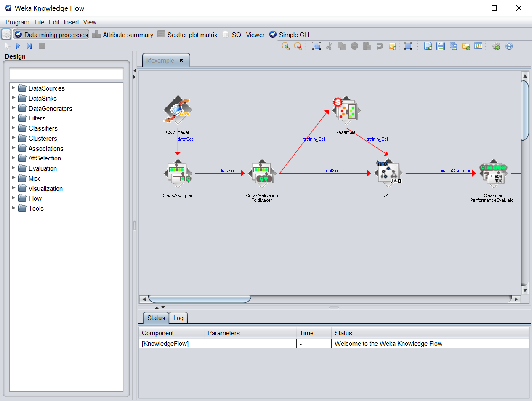Open the Program menu
Viewport: 532px width, 401px height.
click(17, 22)
